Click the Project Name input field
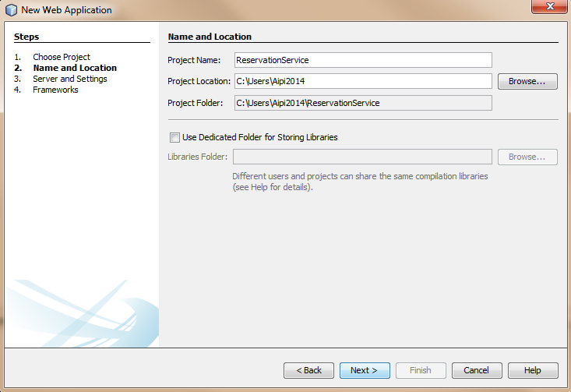This screenshot has height=392, width=571. point(363,60)
